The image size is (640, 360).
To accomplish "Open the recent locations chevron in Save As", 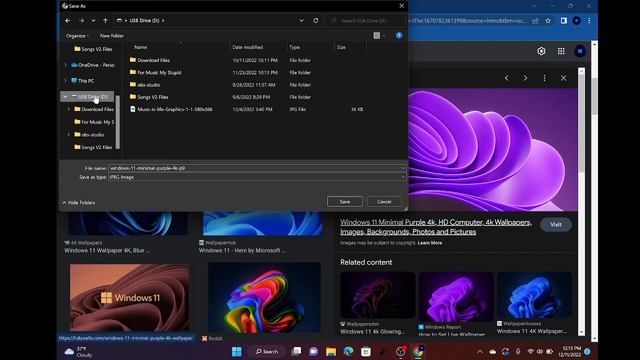I will pos(93,20).
